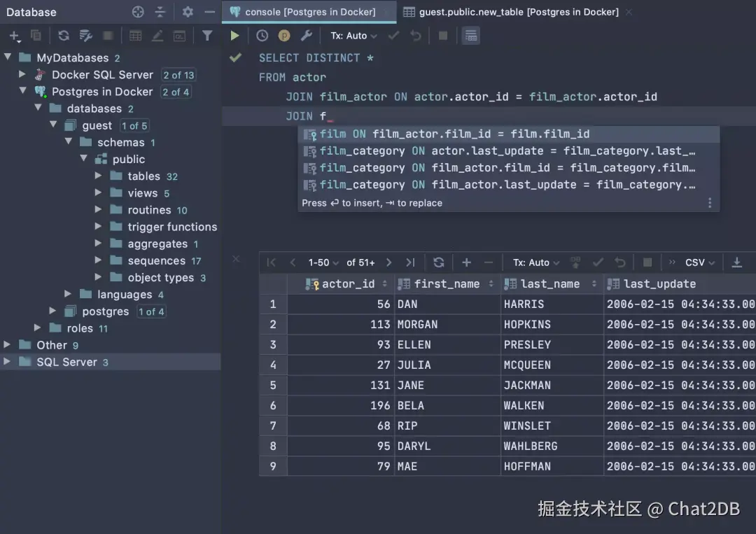Screen dimensions: 756x534
Task: Expand the postgres database node
Action: coord(52,311)
